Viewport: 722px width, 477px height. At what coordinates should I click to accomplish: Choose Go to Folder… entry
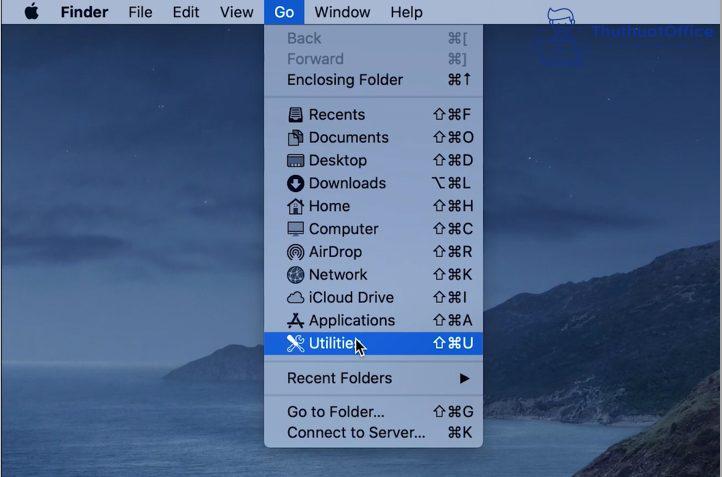[373, 412]
